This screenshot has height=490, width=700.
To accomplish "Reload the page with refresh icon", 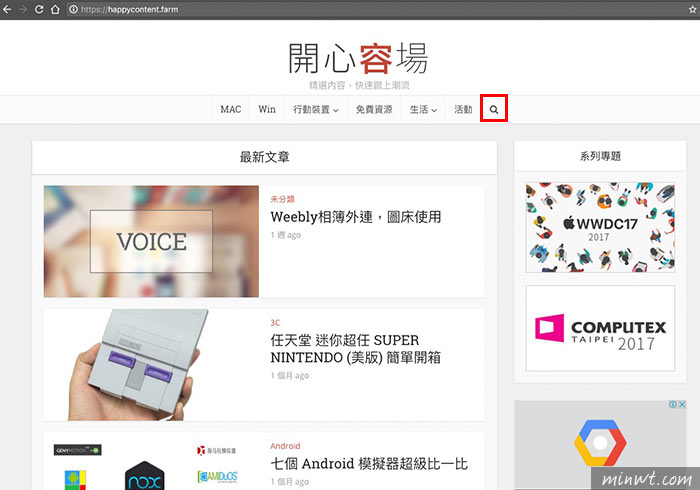I will point(39,9).
